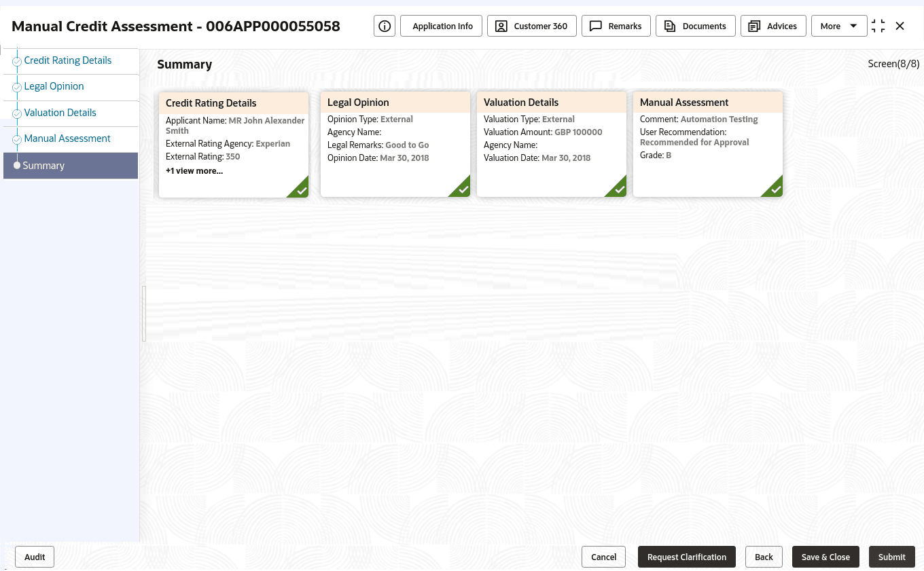
Task: Click the application title 006APP000055058
Action: [x=273, y=26]
